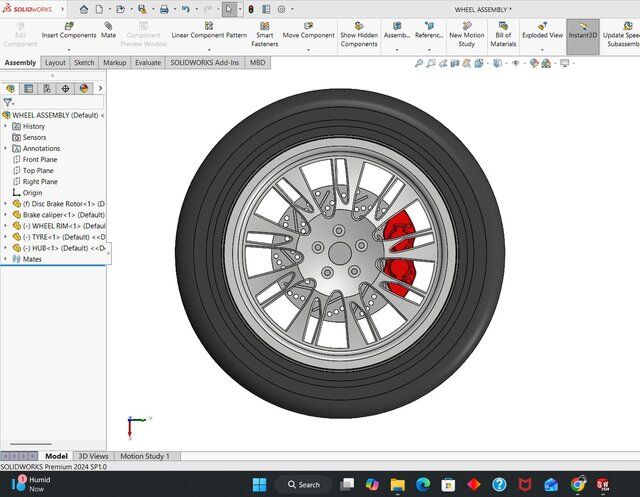
Task: Select Move Component tool
Action: click(x=309, y=31)
